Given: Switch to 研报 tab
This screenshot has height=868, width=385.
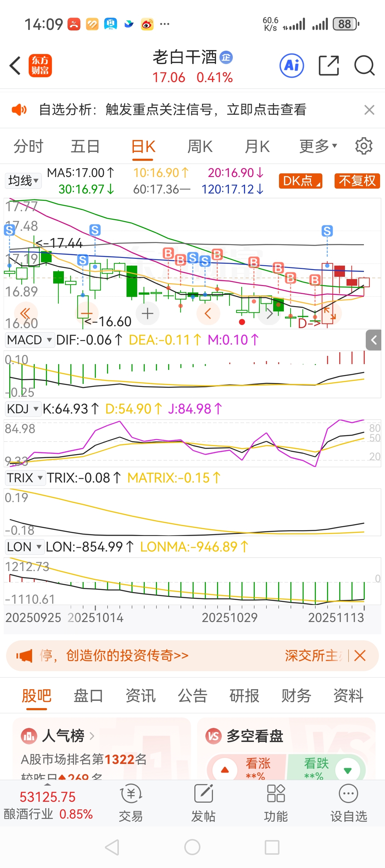Looking at the screenshot, I should click(x=244, y=696).
